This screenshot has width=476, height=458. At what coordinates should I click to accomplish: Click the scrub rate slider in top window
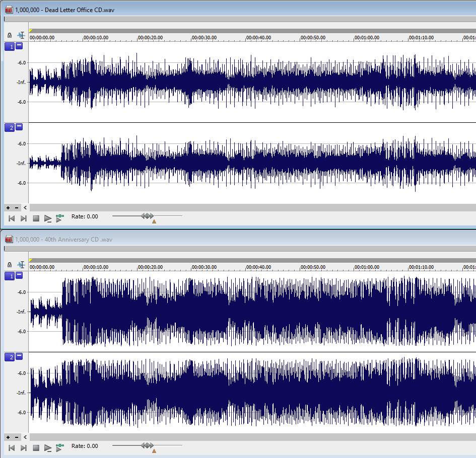point(147,216)
